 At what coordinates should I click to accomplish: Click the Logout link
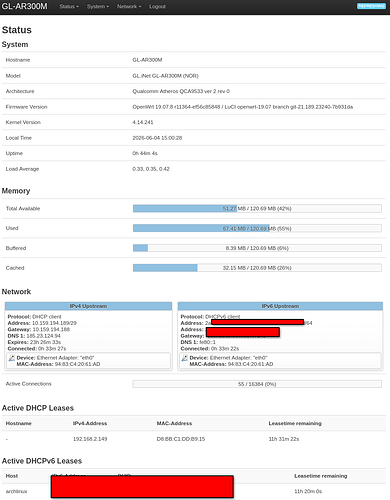(157, 7)
